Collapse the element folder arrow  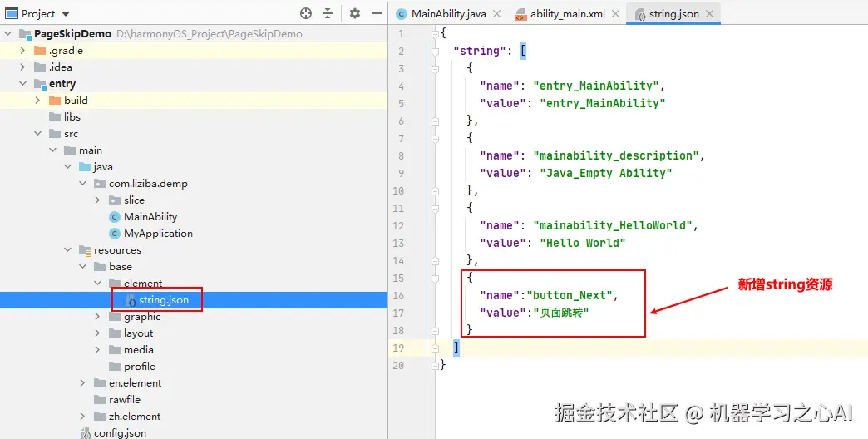[97, 283]
